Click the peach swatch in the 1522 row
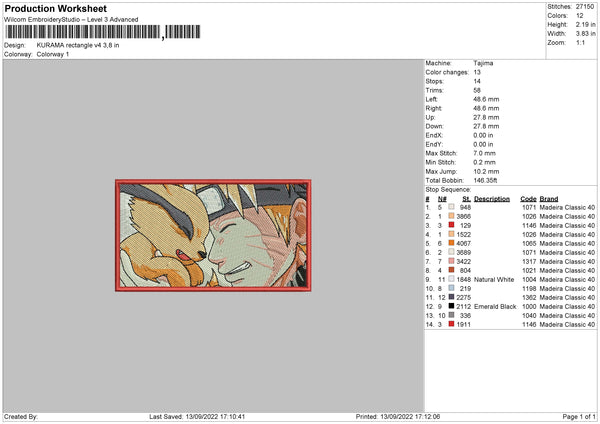 [452, 234]
